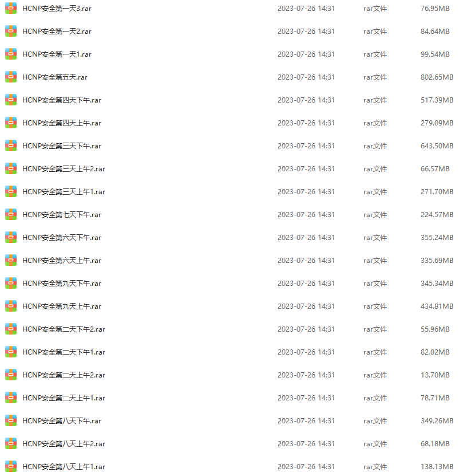Select the file name HCNP安全第二天上午2.rar

64,375
